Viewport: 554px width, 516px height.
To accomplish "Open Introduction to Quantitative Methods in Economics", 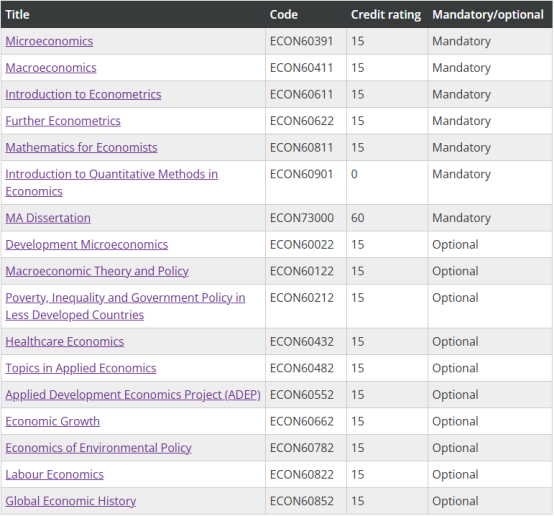I will [111, 182].
